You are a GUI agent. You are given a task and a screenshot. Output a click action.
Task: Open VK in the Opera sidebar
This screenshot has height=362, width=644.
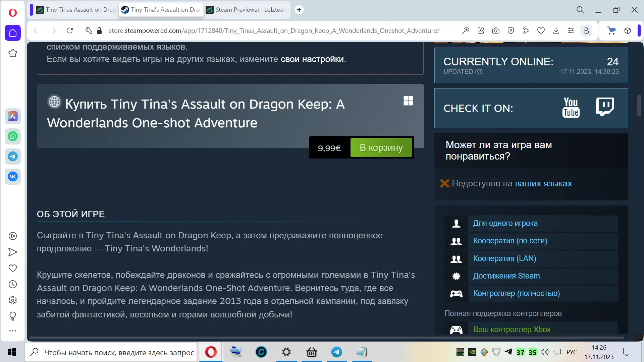click(x=13, y=177)
